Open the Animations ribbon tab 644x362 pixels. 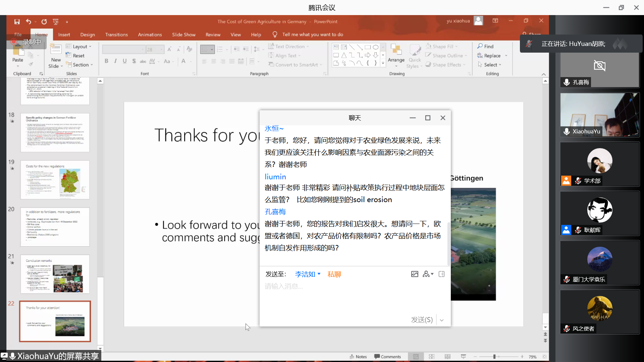pos(150,35)
